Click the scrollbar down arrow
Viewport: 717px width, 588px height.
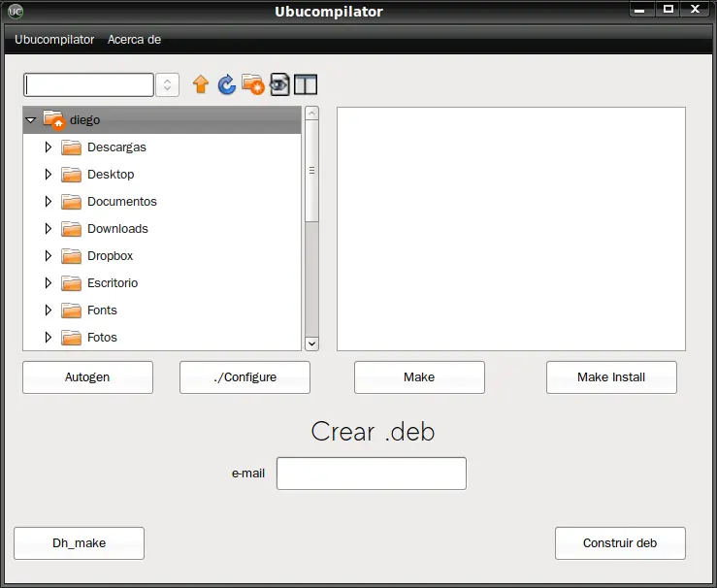[311, 343]
